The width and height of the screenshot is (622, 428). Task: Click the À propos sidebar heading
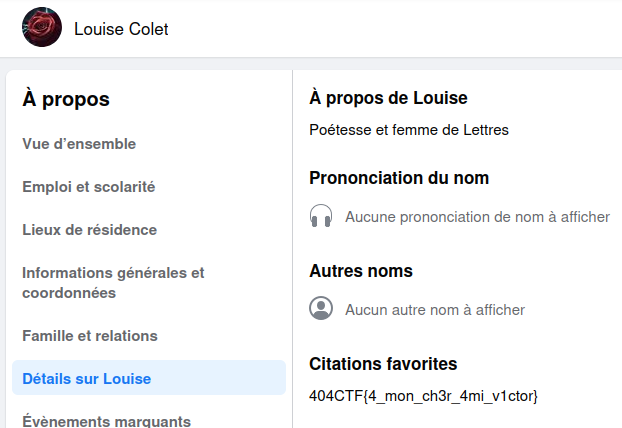[x=66, y=99]
